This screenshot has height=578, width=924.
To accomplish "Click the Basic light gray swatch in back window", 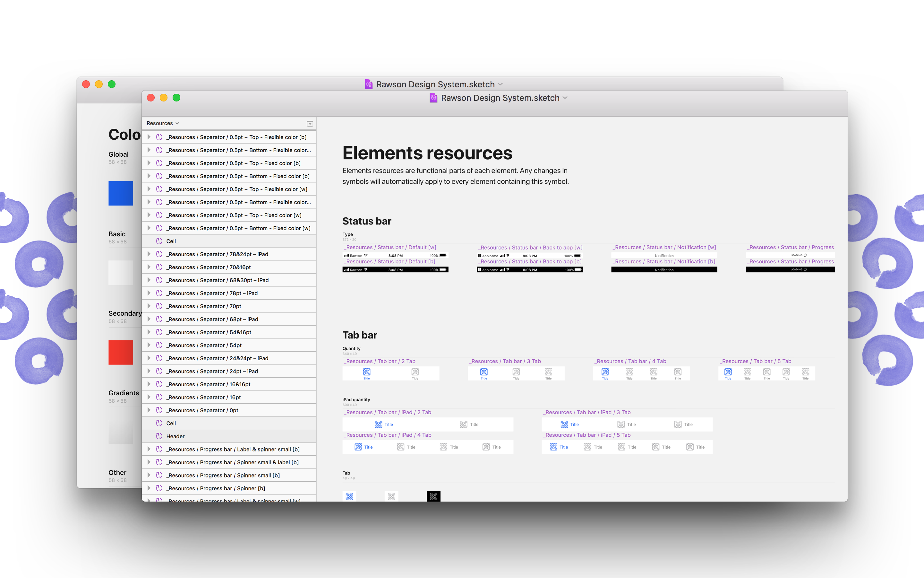I will click(x=121, y=273).
